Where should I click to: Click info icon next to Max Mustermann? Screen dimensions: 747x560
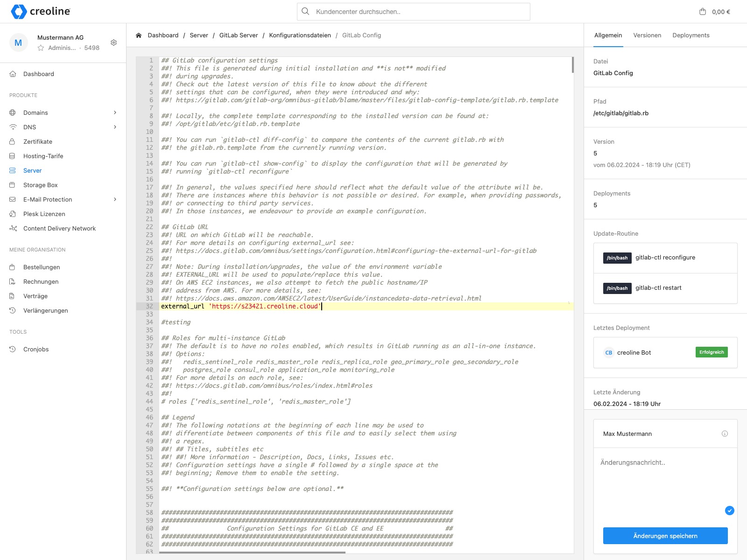(x=725, y=434)
